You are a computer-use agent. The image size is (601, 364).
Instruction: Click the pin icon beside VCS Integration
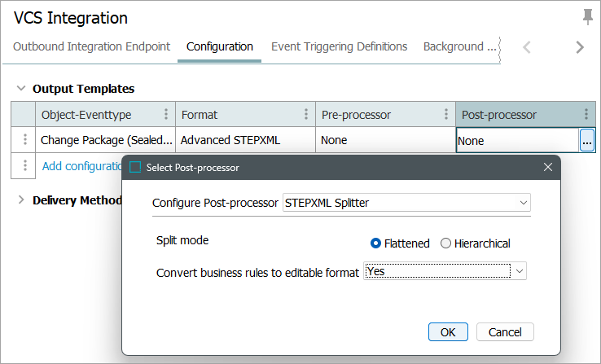(x=587, y=17)
